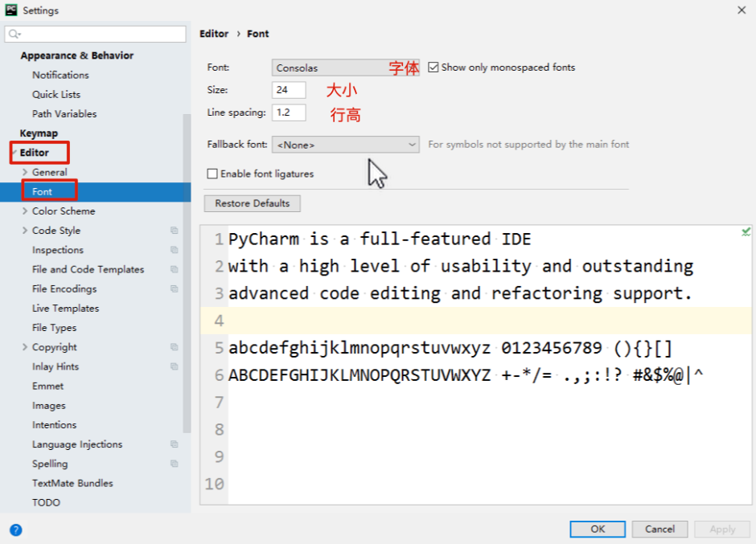Screen dimensions: 756x544
Task: Open Spelling settings
Action: click(50, 464)
